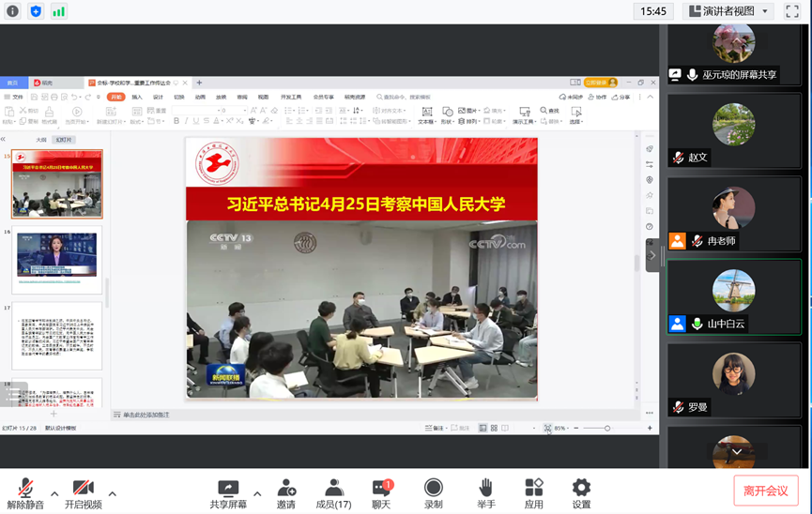The width and height of the screenshot is (812, 514).
Task: Click the Bold B formatting icon
Action: pos(176,121)
